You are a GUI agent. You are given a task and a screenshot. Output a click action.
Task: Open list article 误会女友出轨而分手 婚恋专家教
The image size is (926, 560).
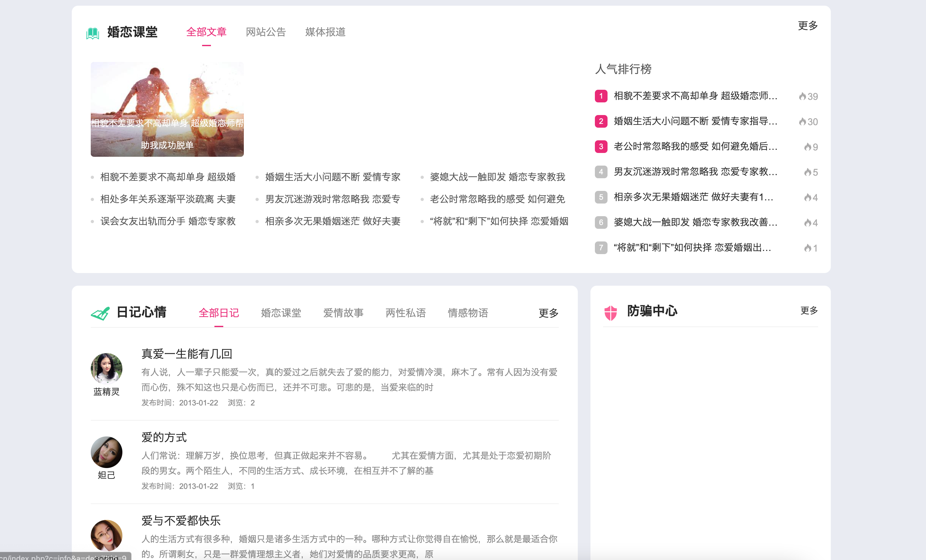click(x=168, y=221)
